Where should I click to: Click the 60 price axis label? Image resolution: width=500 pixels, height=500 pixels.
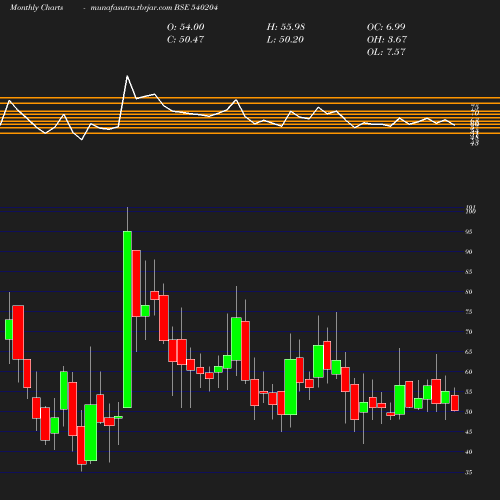tap(469, 372)
